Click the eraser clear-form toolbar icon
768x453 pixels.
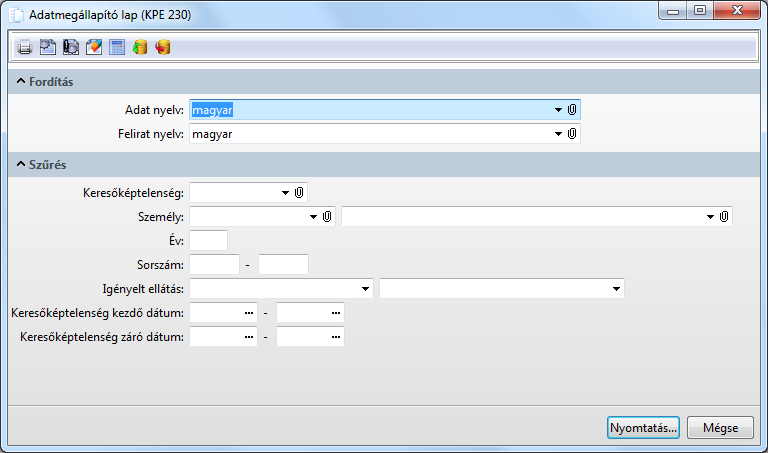94,48
